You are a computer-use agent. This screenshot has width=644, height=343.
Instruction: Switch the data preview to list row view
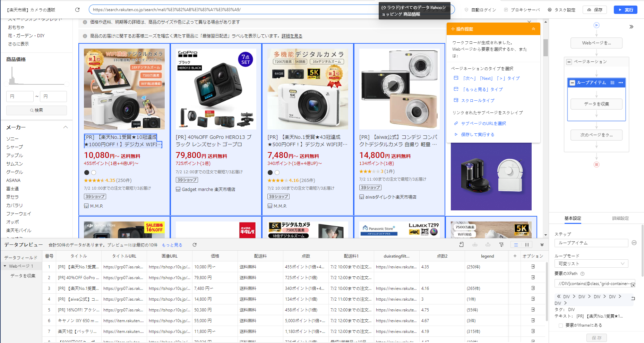[x=516, y=245]
